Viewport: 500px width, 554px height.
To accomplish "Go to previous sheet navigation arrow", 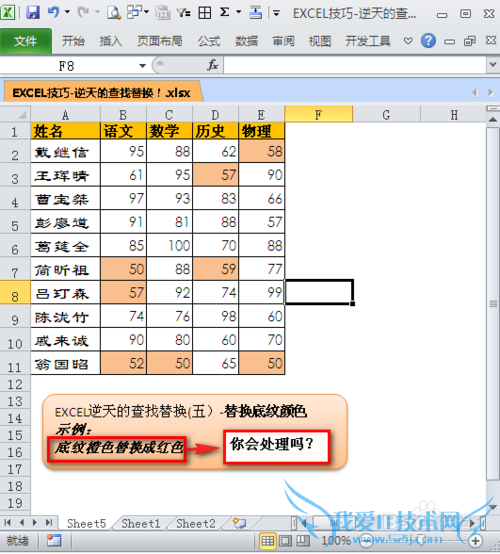I will tap(22, 522).
